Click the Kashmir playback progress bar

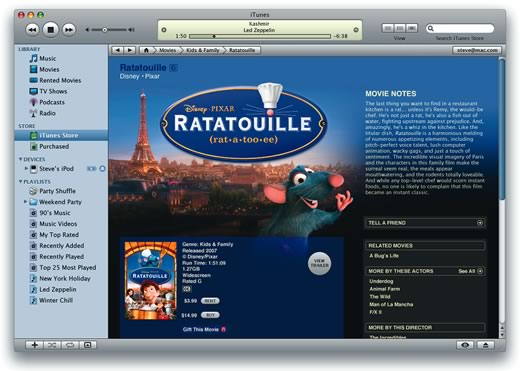pyautogui.click(x=260, y=36)
